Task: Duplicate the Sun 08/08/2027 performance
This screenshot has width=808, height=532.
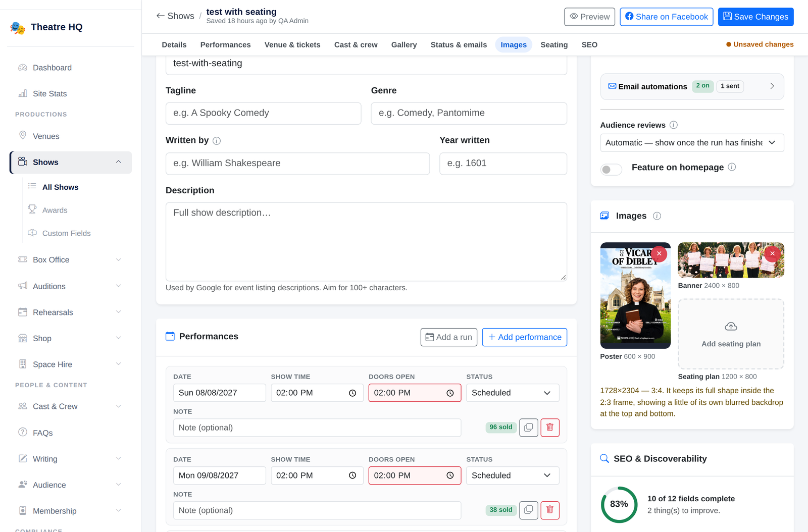Action: pos(529,428)
